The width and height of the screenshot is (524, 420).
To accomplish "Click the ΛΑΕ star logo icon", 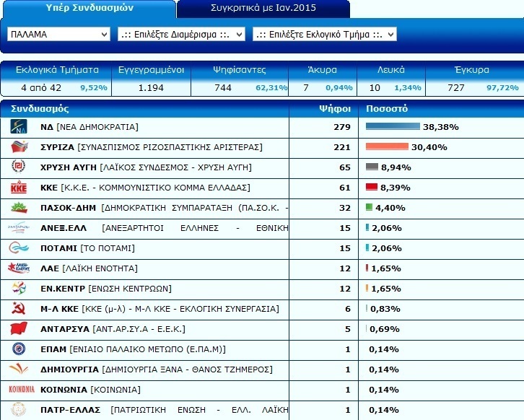I will pyautogui.click(x=19, y=268).
